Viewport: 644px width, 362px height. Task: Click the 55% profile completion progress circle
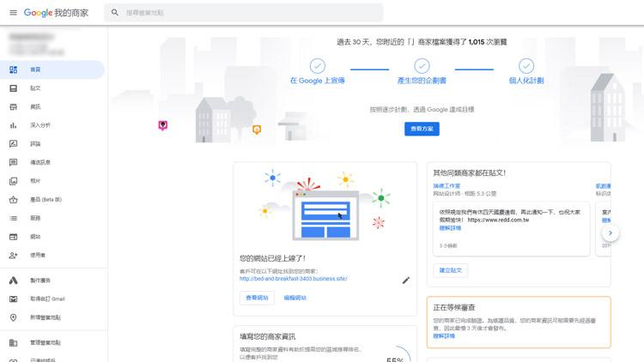pos(395,355)
